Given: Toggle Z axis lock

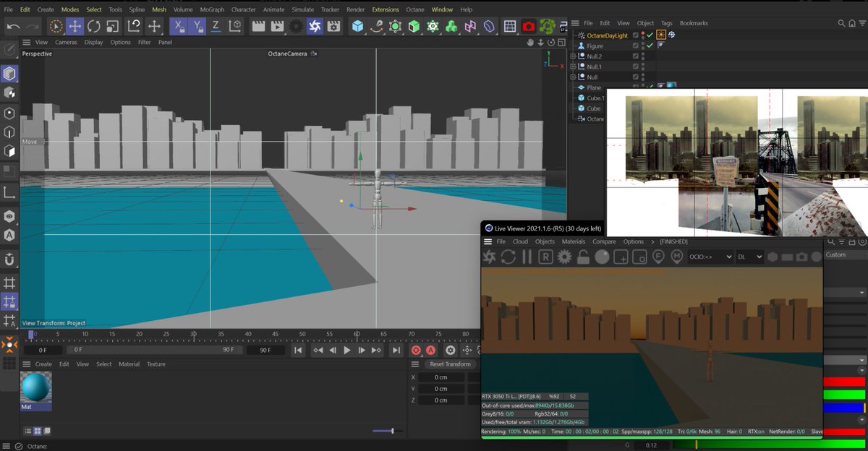Looking at the screenshot, I should coord(216,26).
